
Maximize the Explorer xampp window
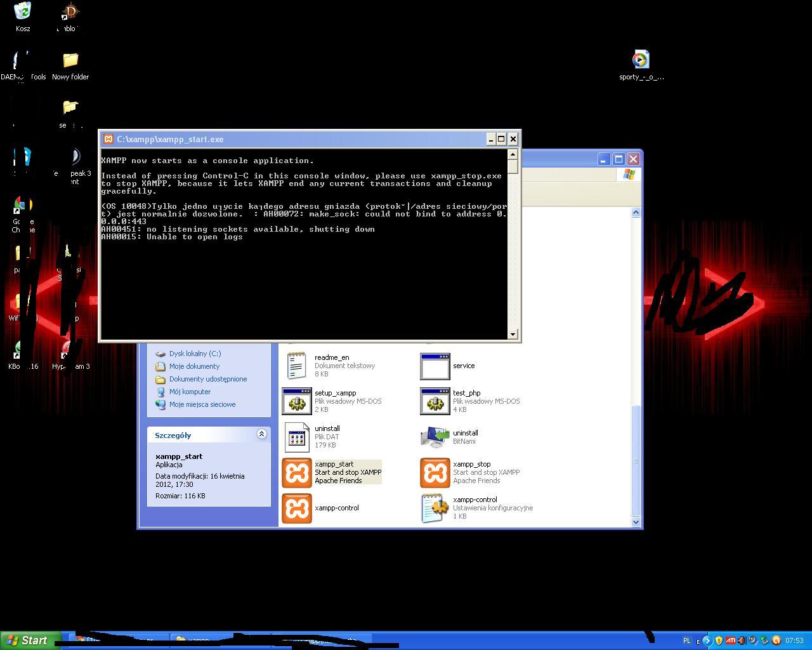619,159
